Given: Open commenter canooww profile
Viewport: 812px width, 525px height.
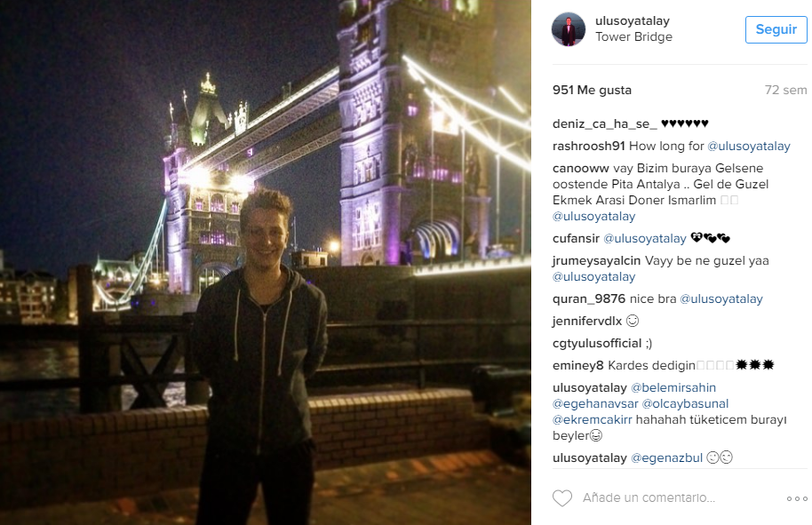Looking at the screenshot, I should pos(580,168).
